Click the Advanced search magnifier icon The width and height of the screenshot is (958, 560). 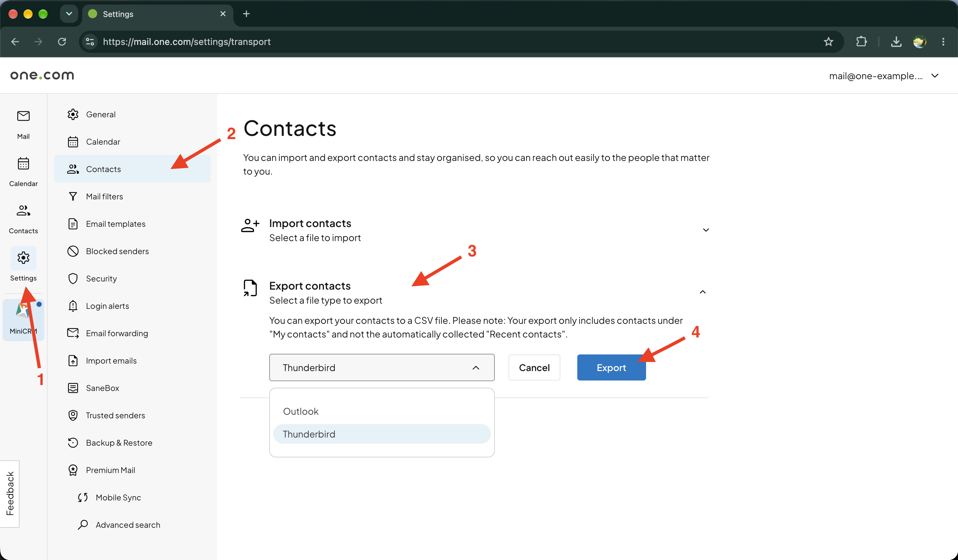click(82, 525)
